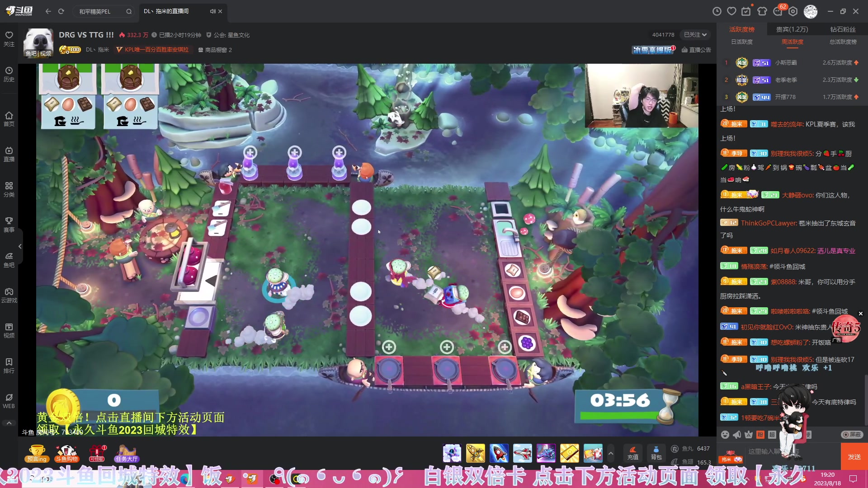
Task: Expand the gift list up-arrow
Action: click(x=611, y=453)
